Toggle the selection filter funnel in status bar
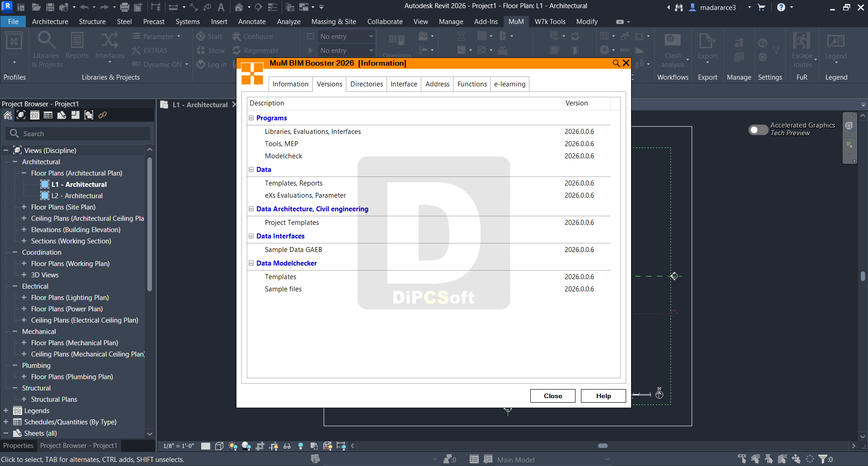Viewport: 868px width, 466px height. point(823,459)
